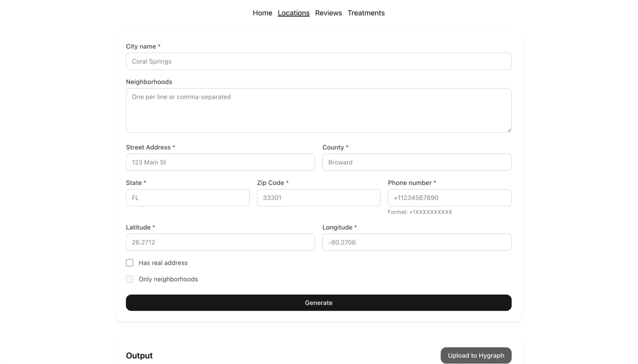638x364 pixels.
Task: Click the State field placeholder FL
Action: pyautogui.click(x=187, y=198)
